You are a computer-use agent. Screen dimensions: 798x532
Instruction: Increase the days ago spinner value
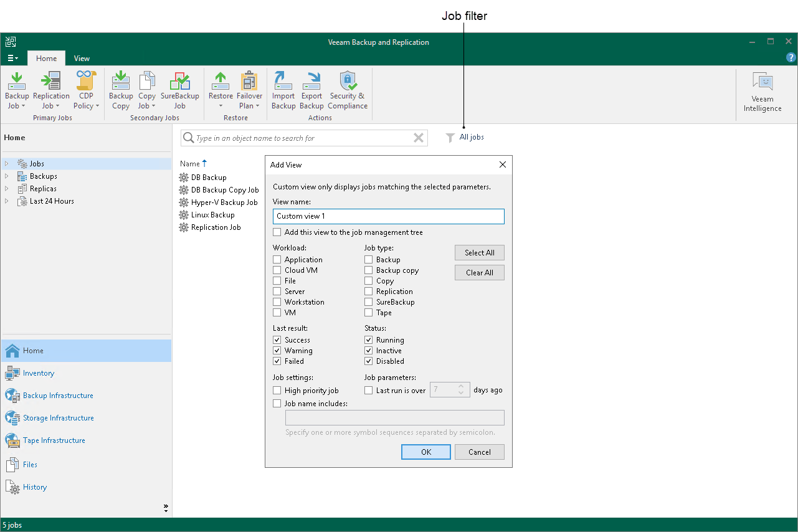click(461, 387)
